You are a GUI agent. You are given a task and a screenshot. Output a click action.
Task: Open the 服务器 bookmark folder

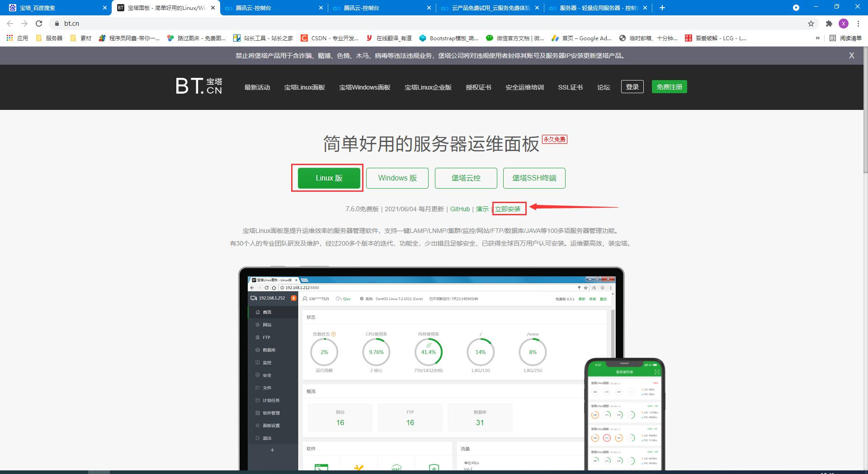pos(49,38)
